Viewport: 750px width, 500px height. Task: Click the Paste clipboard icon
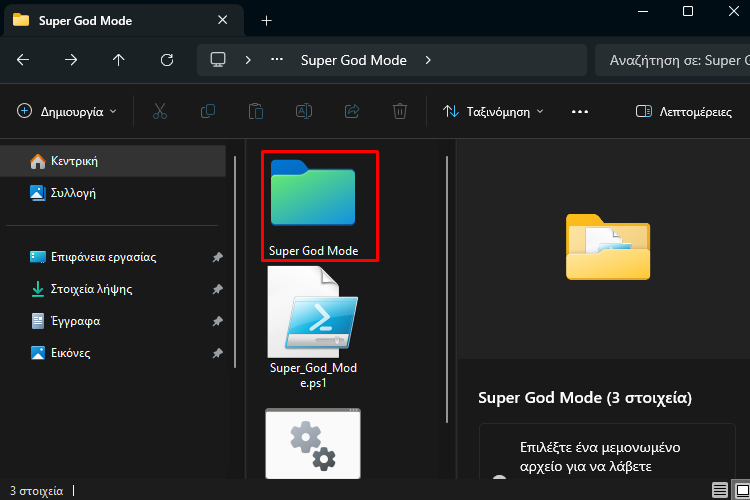pyautogui.click(x=256, y=111)
